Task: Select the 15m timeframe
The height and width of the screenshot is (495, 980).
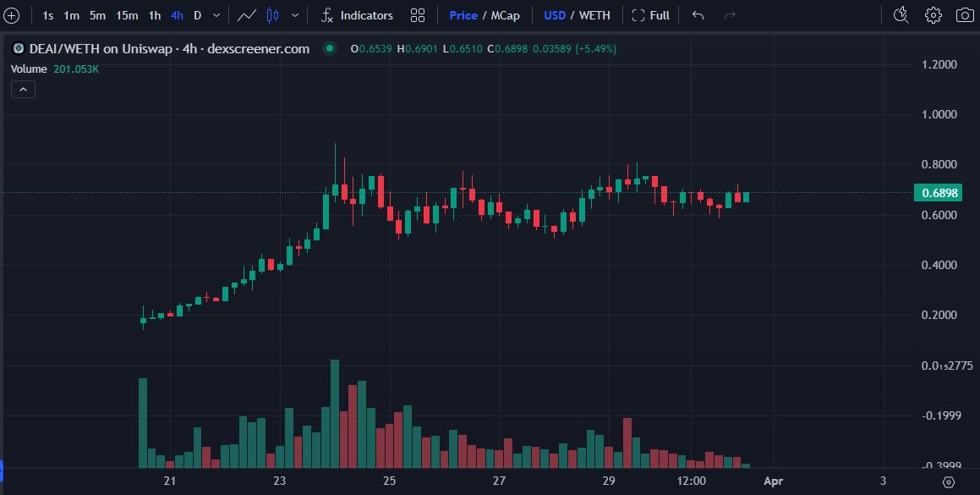Action: pyautogui.click(x=127, y=15)
